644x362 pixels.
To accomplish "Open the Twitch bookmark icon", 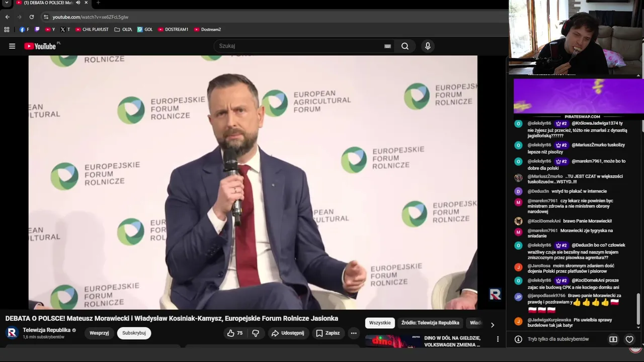I will [x=37, y=30].
